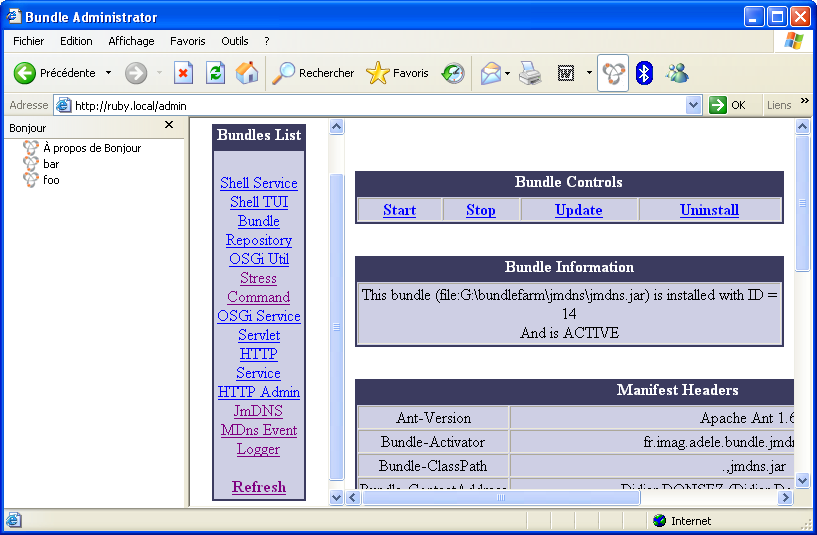Toggle the Bonjour explorer bar icon
This screenshot has height=535, width=817.
pyautogui.click(x=613, y=73)
